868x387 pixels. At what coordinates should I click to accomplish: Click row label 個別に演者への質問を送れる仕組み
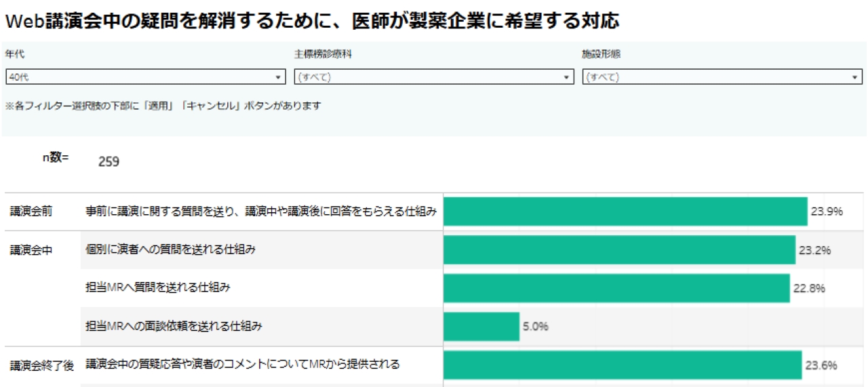(x=170, y=250)
